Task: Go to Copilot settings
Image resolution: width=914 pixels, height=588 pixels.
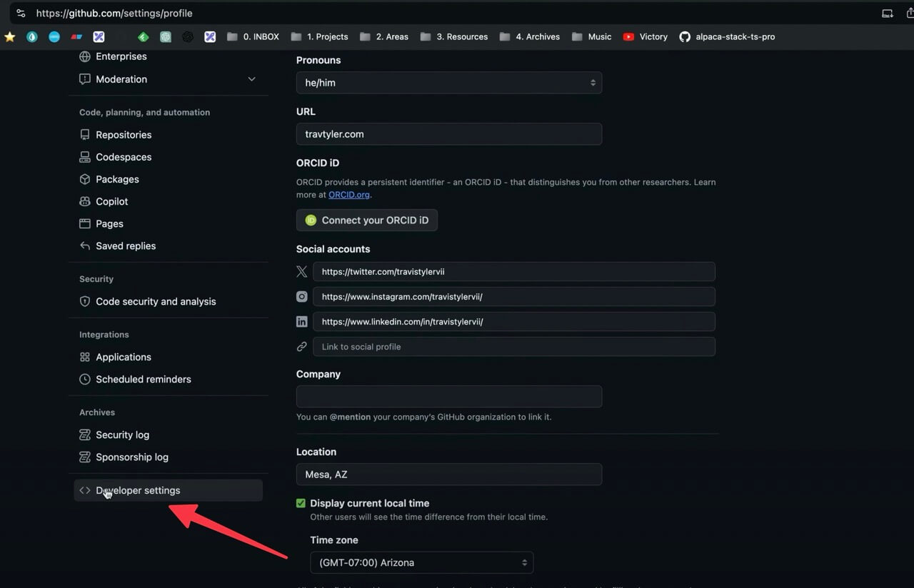Action: pos(112,201)
